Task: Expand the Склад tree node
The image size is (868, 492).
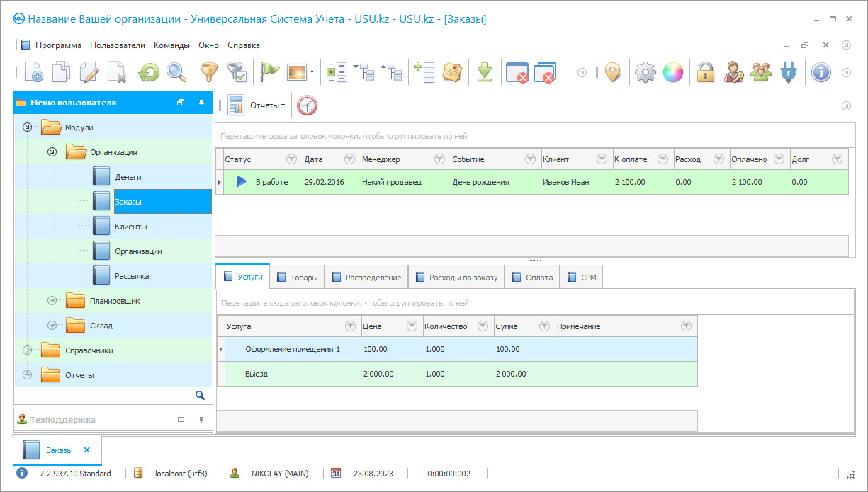Action: 52,326
